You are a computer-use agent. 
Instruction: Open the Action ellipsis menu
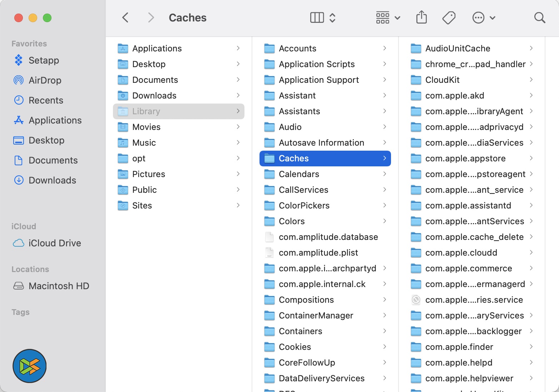click(484, 17)
